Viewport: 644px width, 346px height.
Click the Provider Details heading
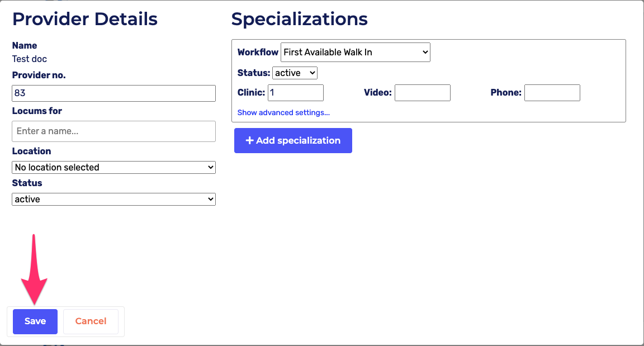85,19
